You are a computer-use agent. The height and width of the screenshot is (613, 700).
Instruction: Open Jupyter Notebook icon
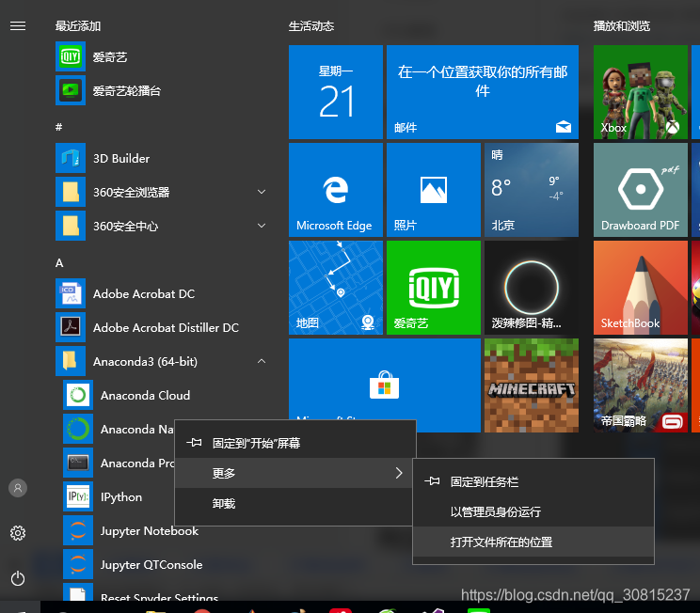[x=78, y=530]
